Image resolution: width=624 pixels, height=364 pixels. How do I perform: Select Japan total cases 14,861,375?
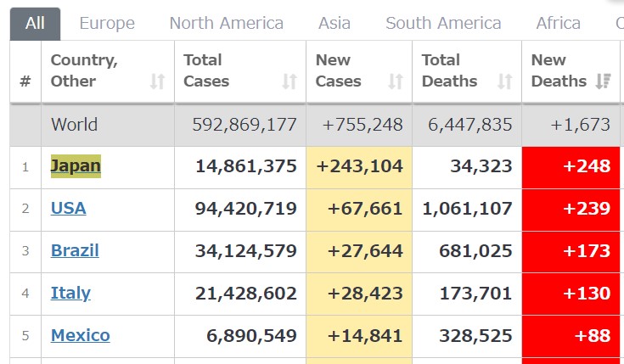tap(246, 166)
